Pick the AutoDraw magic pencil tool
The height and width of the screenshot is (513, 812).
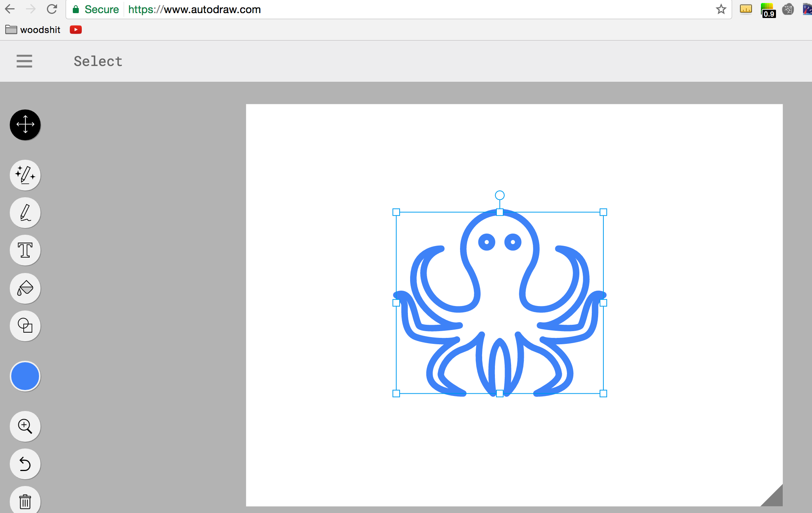tap(25, 175)
